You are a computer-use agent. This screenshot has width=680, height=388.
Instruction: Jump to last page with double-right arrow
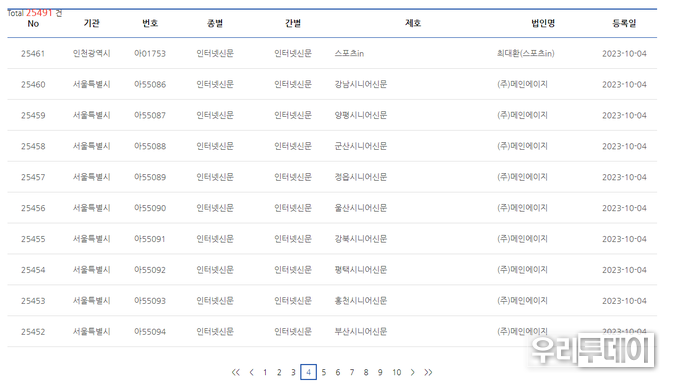tap(428, 372)
